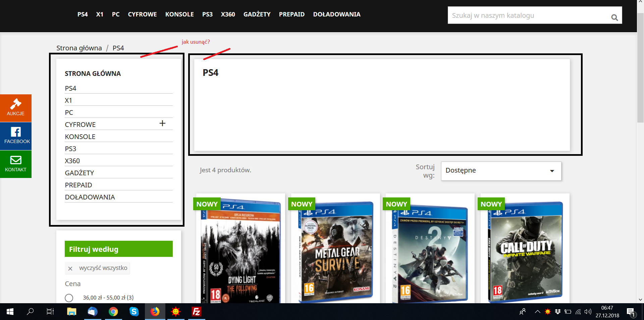
Task: Click the scrollbar down arrow
Action: pos(640,300)
